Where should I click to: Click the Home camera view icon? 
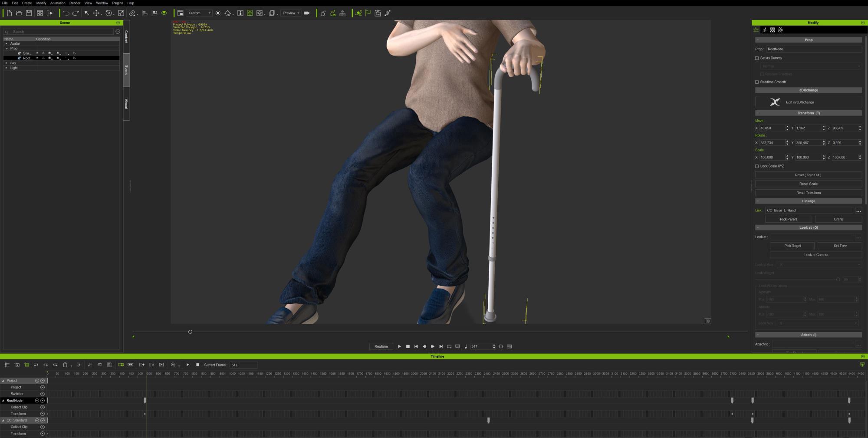[227, 13]
